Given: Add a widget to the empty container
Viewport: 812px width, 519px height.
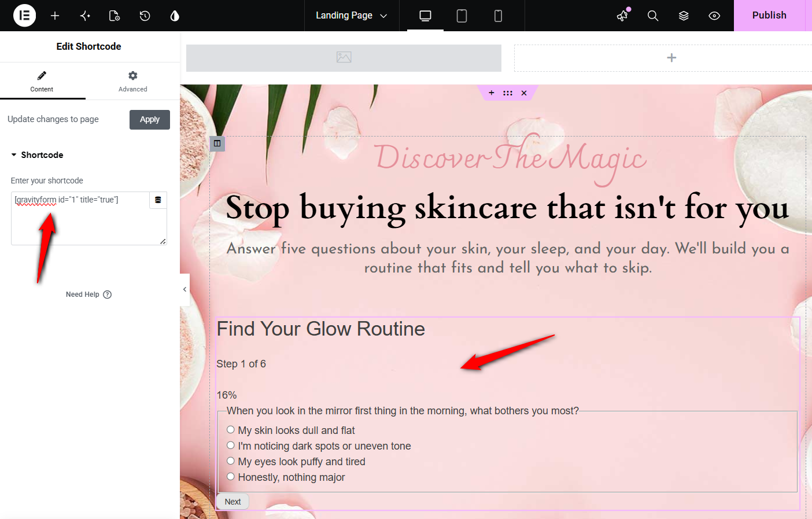Looking at the screenshot, I should pos(671,58).
